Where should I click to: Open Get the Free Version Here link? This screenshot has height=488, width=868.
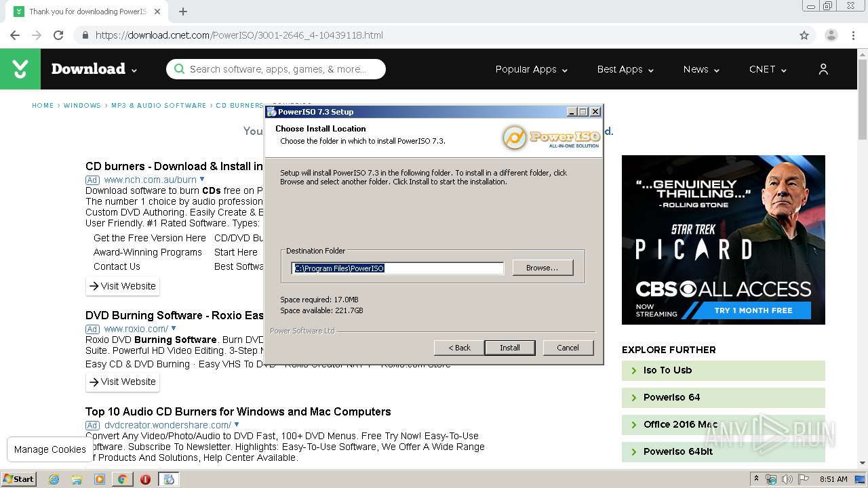coord(150,238)
